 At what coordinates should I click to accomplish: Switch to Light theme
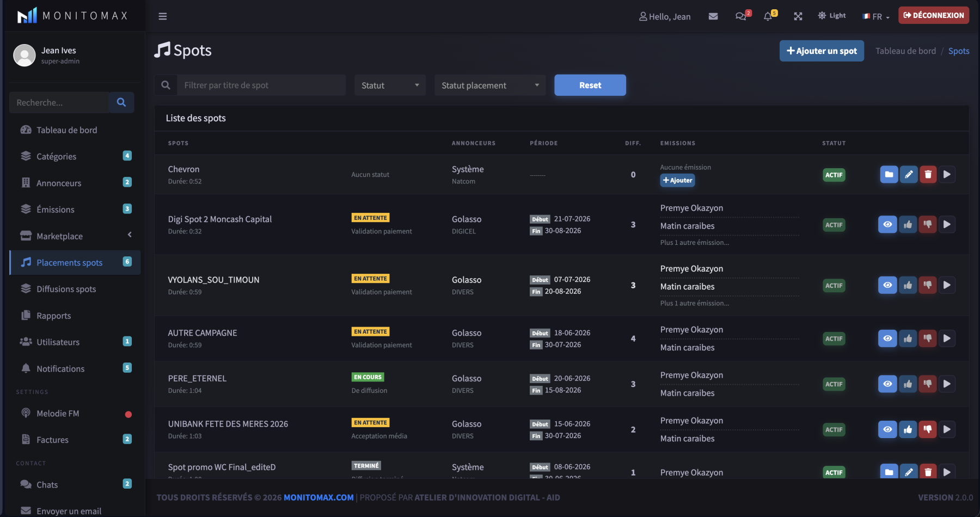(x=832, y=16)
